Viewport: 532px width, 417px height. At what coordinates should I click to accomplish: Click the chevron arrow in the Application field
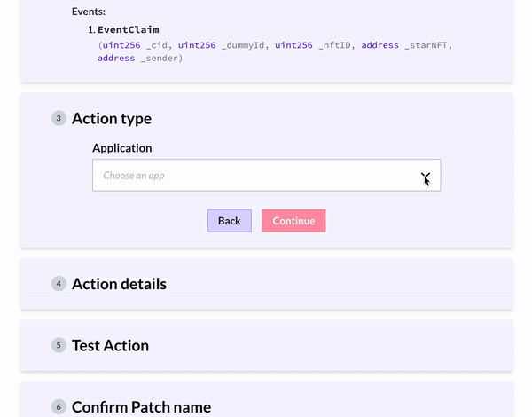coord(425,176)
